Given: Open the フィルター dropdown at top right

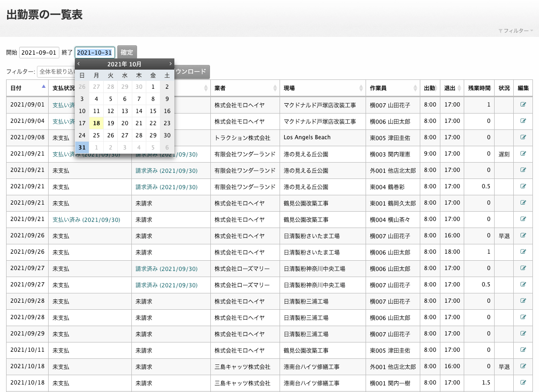Looking at the screenshot, I should (x=516, y=31).
